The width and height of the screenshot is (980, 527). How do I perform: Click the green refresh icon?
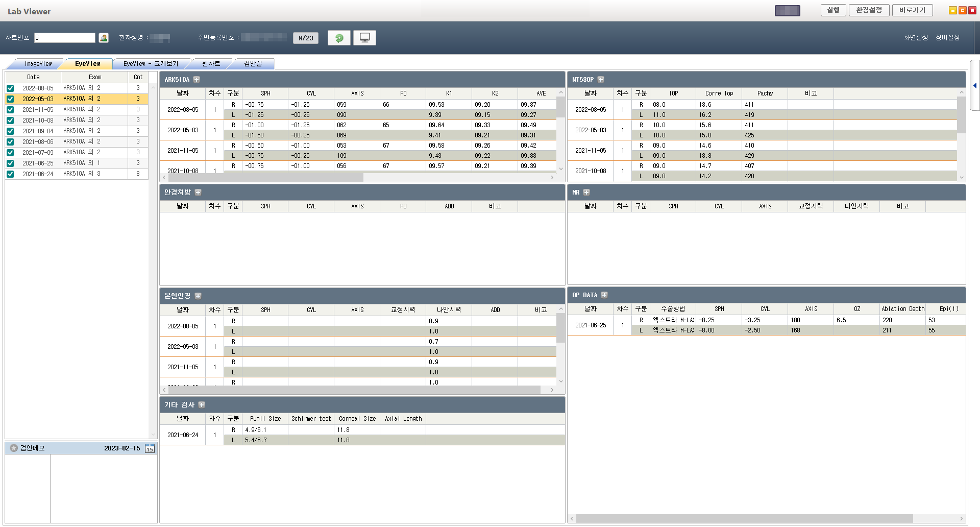tap(339, 38)
